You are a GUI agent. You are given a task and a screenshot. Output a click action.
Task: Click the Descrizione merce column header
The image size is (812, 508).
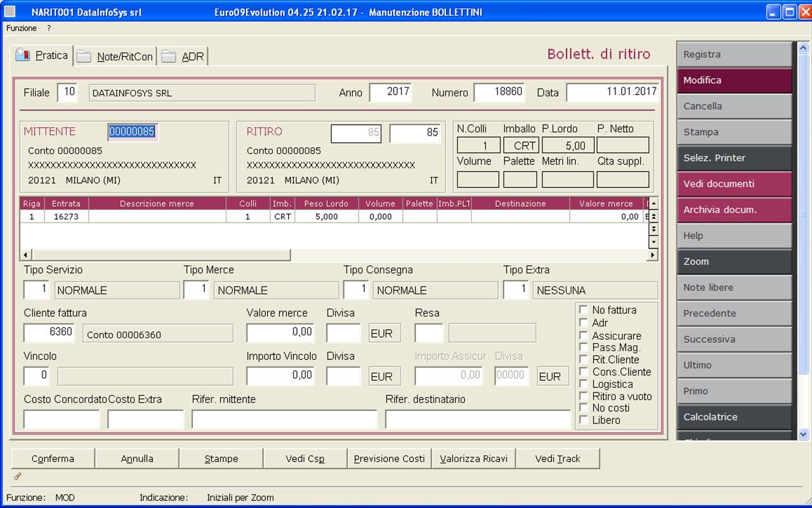pyautogui.click(x=157, y=204)
